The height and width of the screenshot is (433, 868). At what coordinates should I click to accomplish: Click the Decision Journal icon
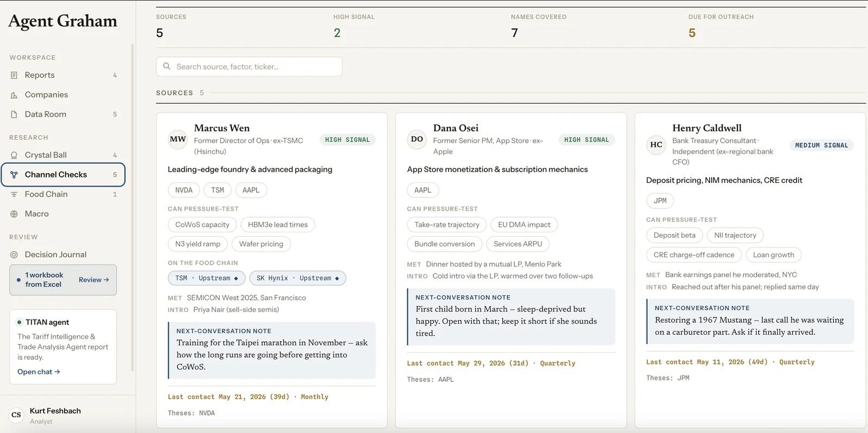pos(14,254)
